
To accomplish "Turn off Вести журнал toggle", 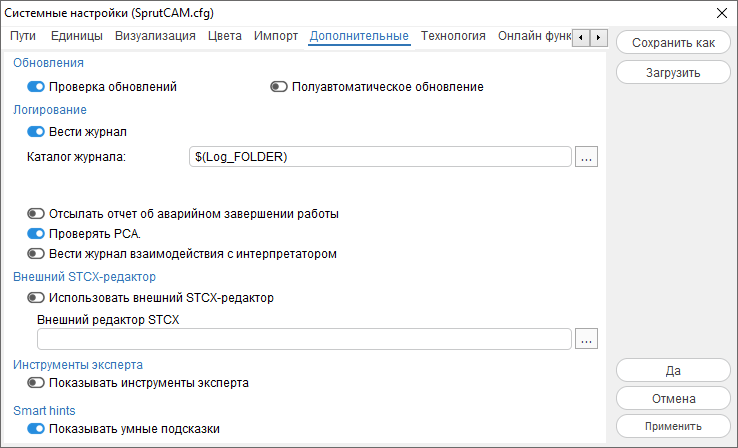I will click(x=36, y=132).
